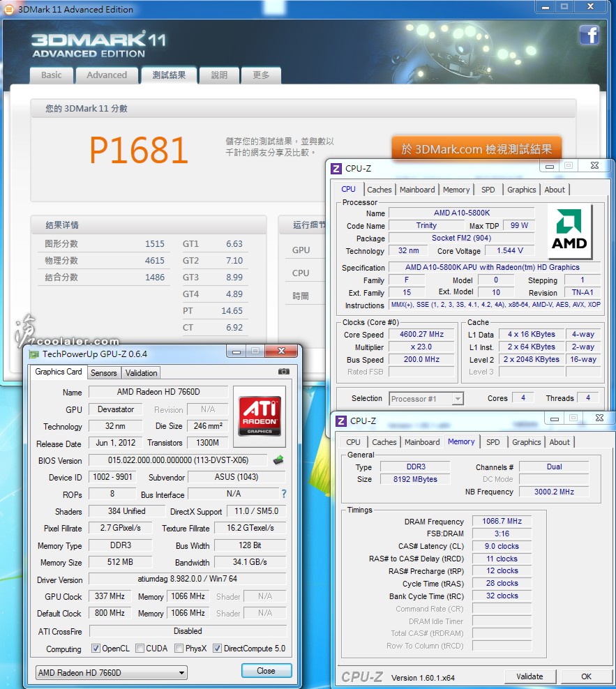Open SPD tab in the CPU-Z memory window

coord(493,442)
